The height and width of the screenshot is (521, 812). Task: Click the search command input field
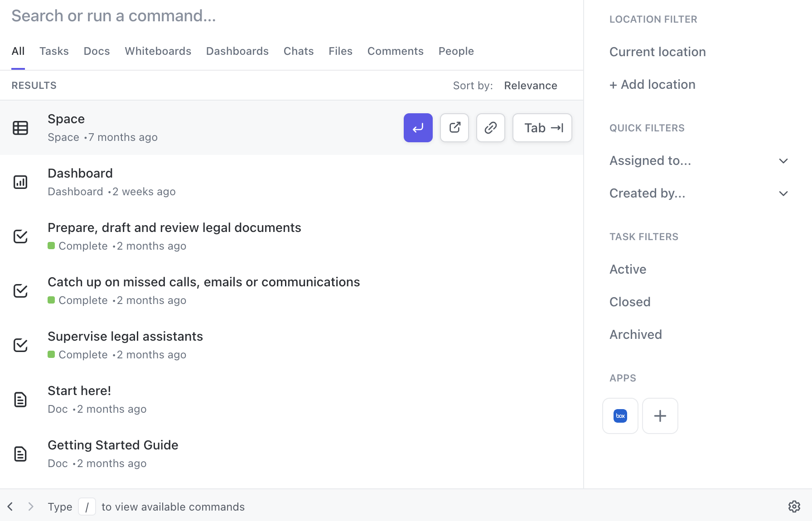pos(113,15)
